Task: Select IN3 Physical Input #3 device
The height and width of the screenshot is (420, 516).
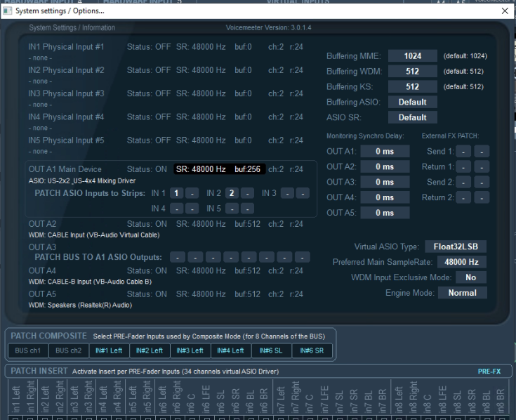Action: point(66,93)
